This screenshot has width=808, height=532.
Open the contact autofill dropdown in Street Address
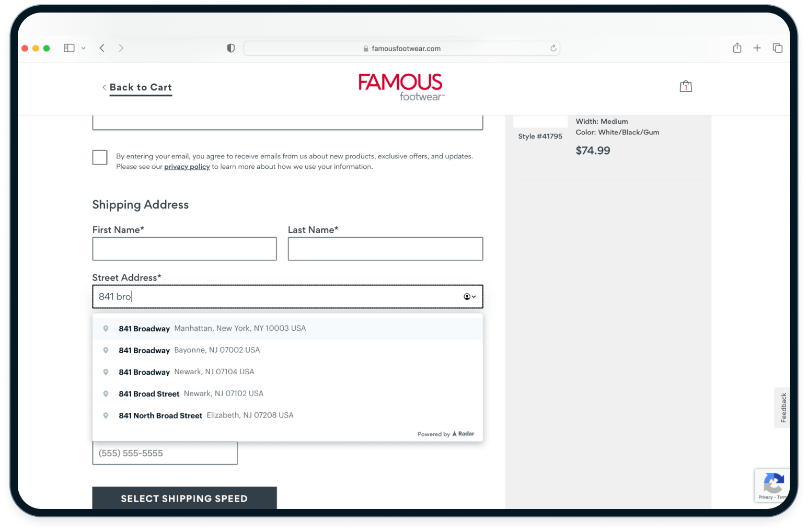468,296
